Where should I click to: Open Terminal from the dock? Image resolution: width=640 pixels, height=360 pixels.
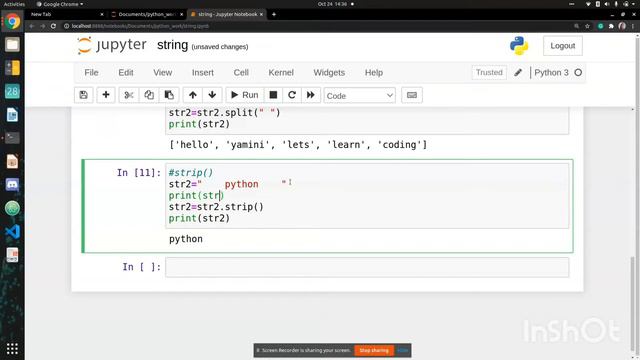tap(12, 138)
